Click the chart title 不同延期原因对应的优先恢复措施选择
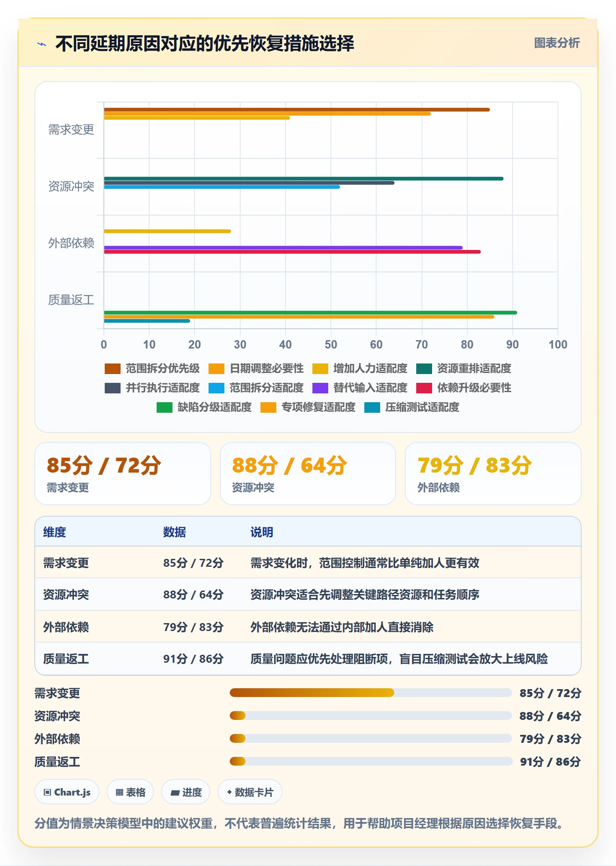Image resolution: width=616 pixels, height=866 pixels. pyautogui.click(x=205, y=44)
